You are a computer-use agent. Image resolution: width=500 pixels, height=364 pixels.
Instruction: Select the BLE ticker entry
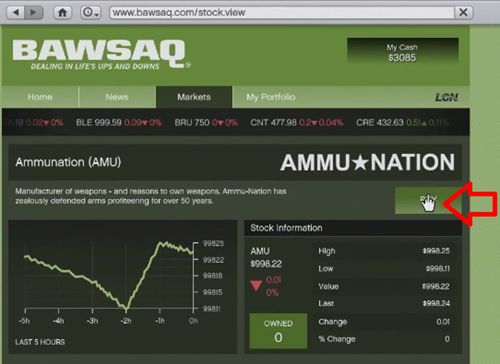(119, 122)
